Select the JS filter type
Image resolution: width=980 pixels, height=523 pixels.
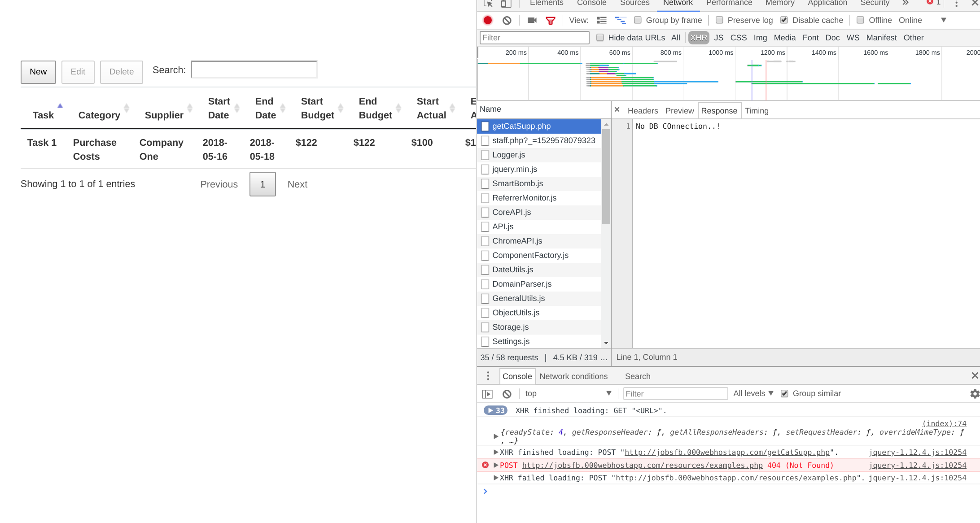pos(719,38)
